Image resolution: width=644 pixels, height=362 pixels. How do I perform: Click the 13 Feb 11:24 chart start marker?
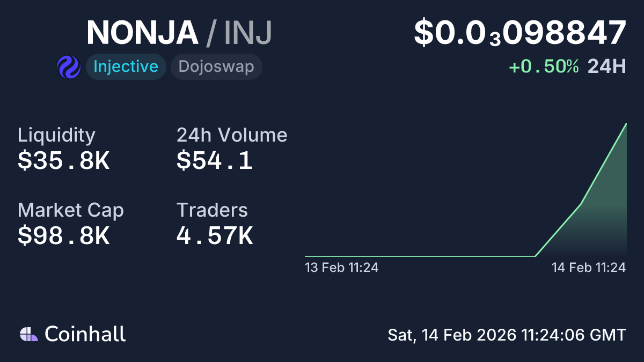pyautogui.click(x=342, y=268)
